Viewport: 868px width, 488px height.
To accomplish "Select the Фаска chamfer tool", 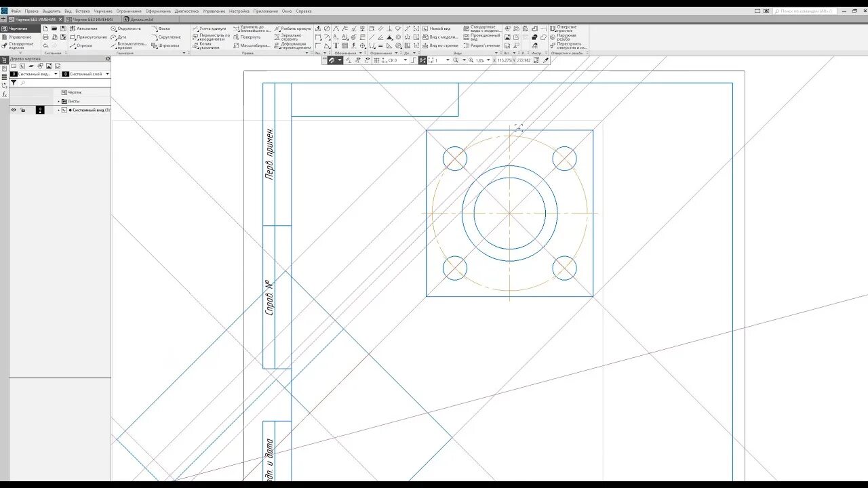I will (160, 28).
